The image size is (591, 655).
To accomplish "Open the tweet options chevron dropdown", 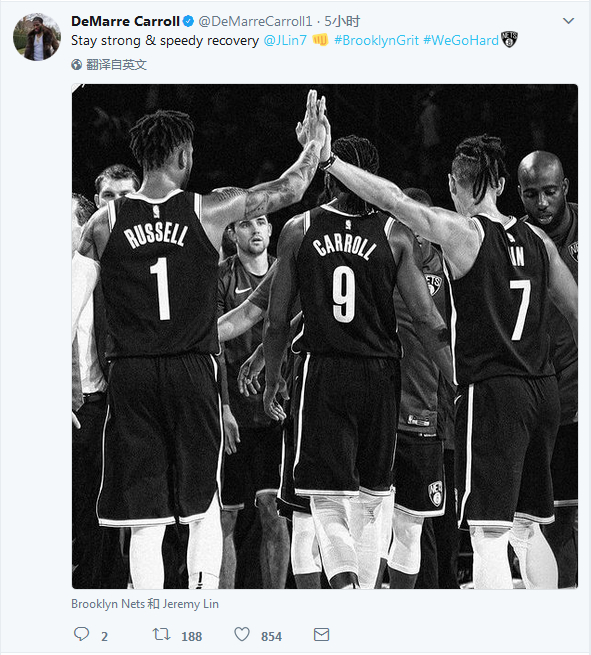I will [x=568, y=20].
